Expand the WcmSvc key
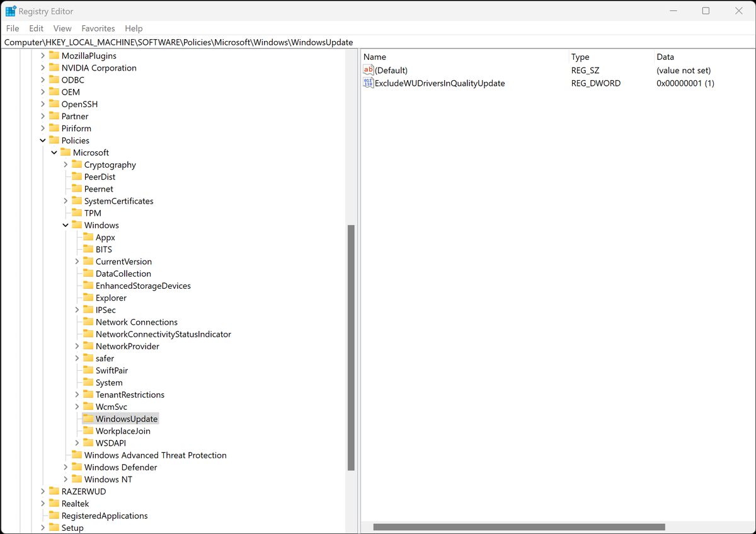The width and height of the screenshot is (756, 534). 77,407
